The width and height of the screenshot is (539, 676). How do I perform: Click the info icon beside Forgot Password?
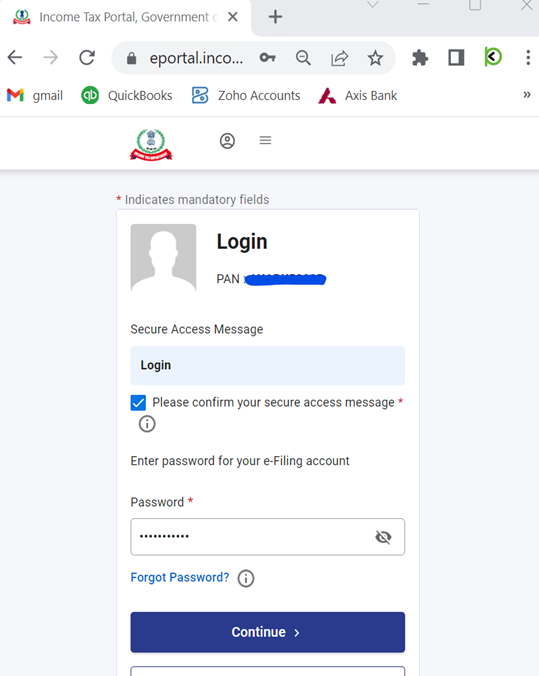pos(246,578)
